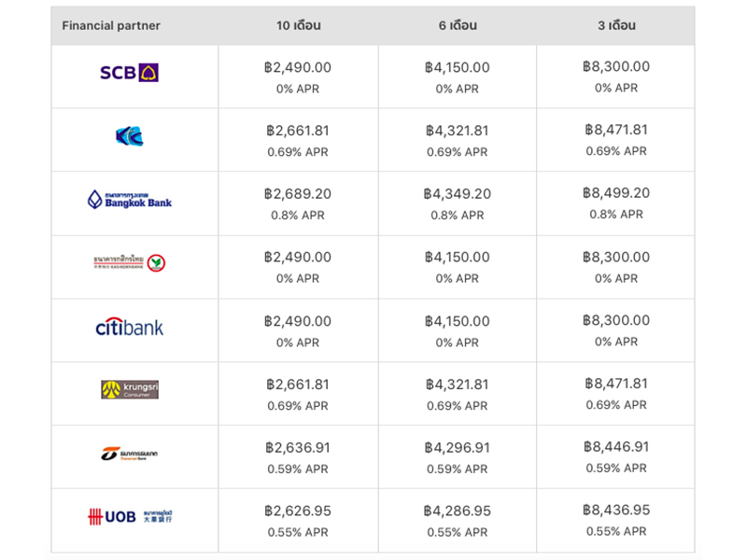Click Kasikornbank ฿8,300.00 3-month price

point(616,257)
